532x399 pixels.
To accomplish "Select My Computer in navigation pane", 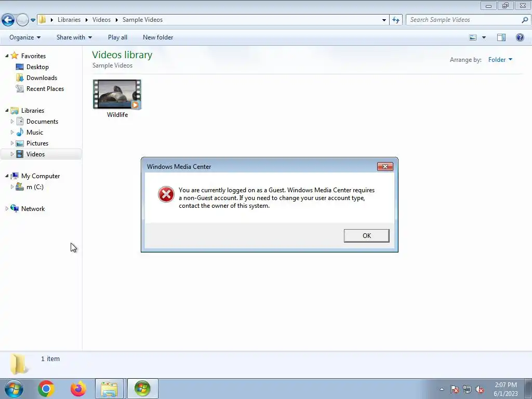I will (x=41, y=176).
